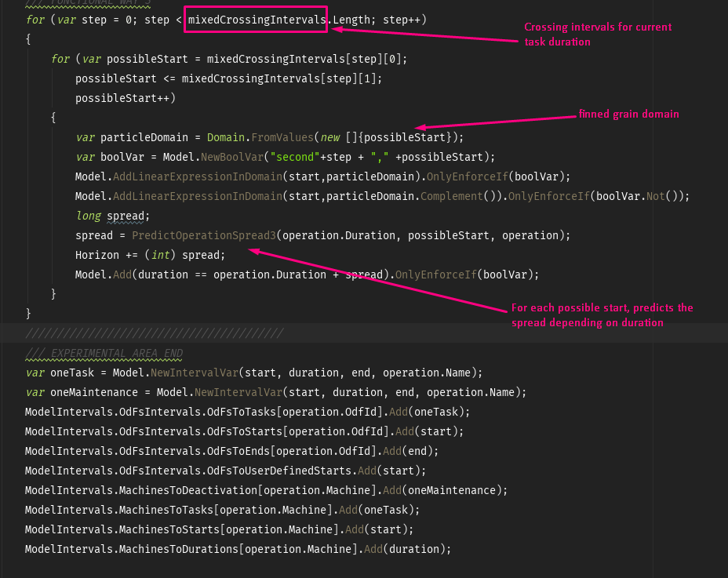This screenshot has height=578, width=728.
Task: Select the 'Domain.FromValues' method call
Action: point(260,138)
